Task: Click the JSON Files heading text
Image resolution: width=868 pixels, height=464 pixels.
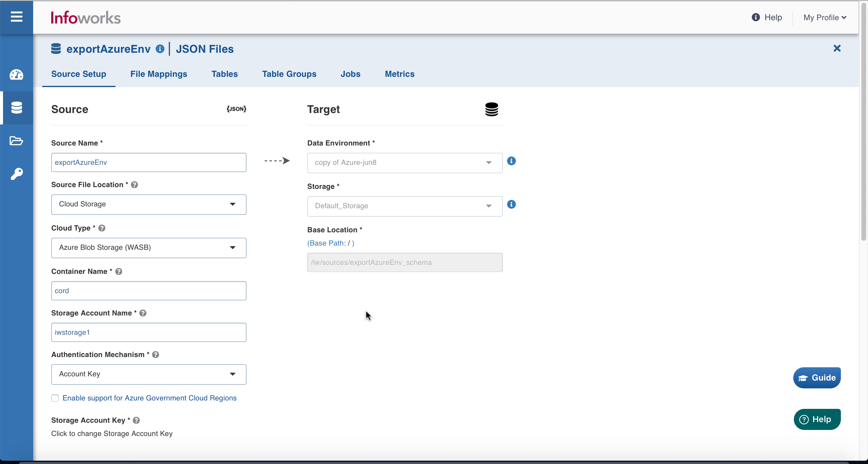Action: (x=205, y=49)
